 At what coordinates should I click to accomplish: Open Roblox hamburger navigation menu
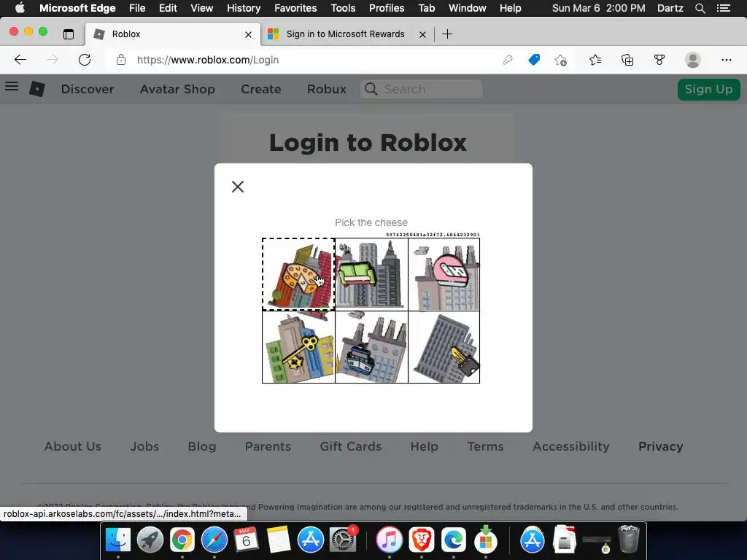click(x=12, y=86)
